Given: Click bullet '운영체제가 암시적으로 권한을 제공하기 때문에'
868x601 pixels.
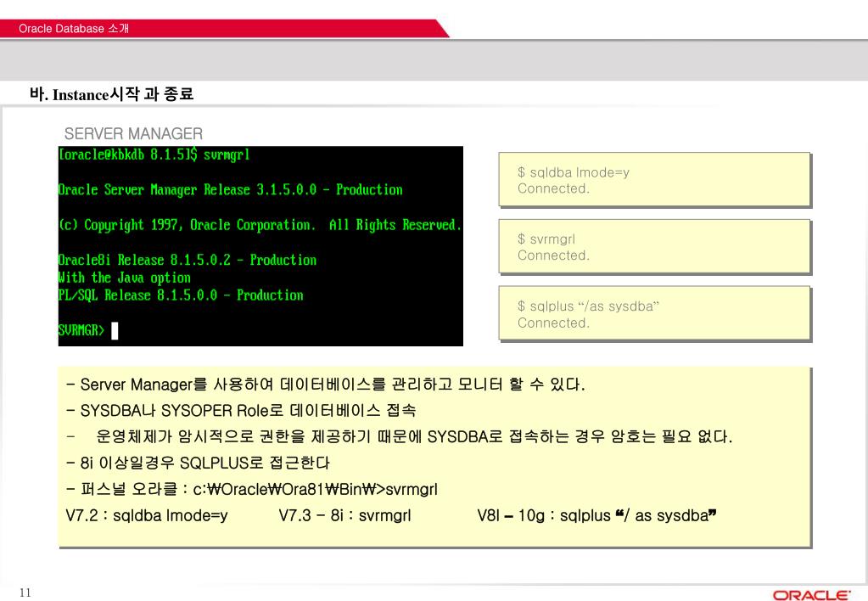Looking at the screenshot, I should point(399,436).
